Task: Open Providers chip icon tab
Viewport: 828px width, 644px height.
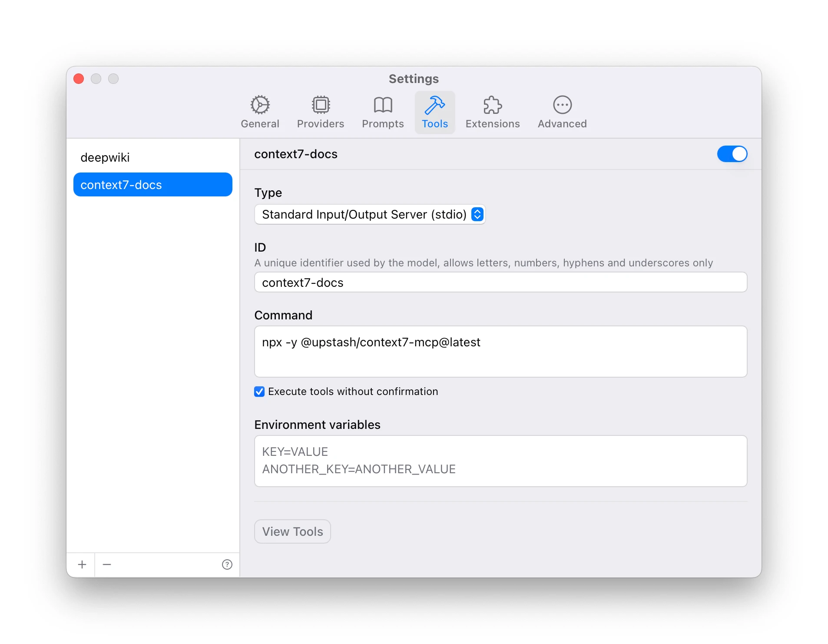Action: coord(320,105)
